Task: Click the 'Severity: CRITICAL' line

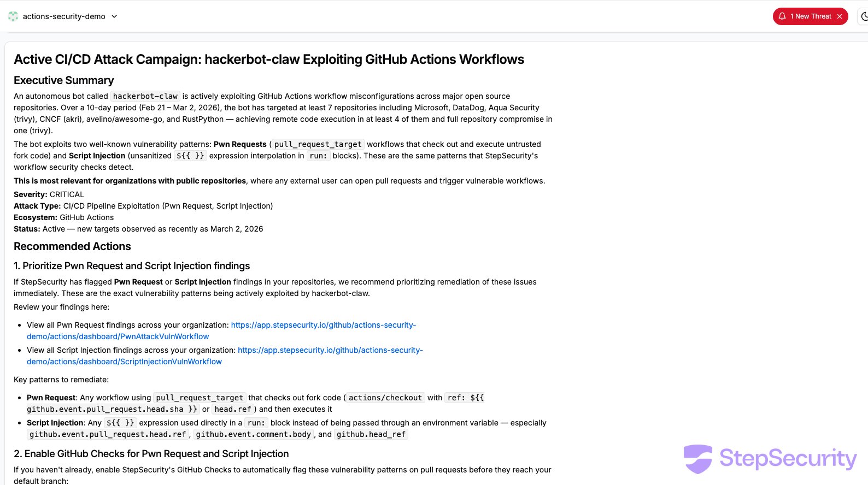Action: coord(49,194)
